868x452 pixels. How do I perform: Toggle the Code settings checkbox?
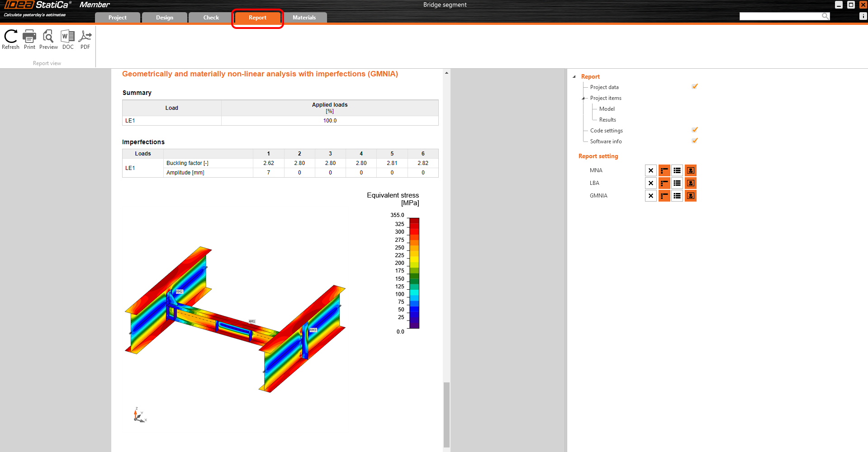(x=695, y=130)
